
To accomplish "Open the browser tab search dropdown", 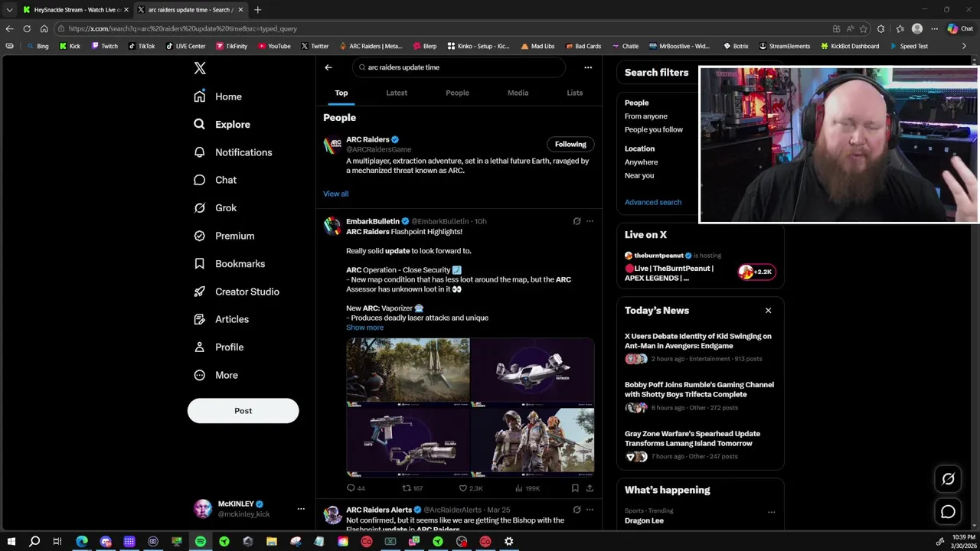I will click(x=9, y=10).
